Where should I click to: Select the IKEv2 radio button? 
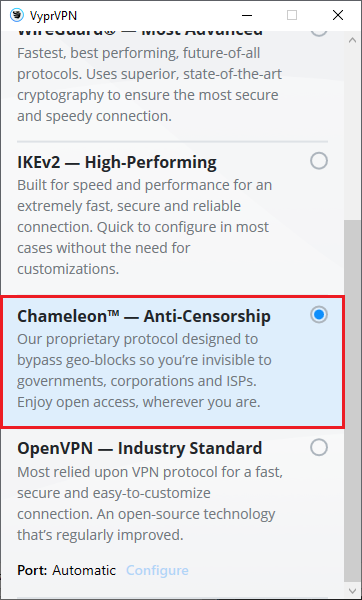[319, 161]
